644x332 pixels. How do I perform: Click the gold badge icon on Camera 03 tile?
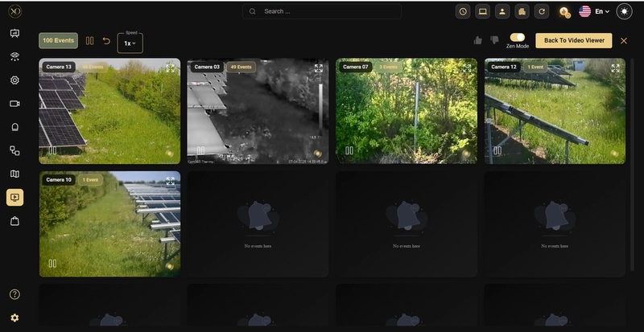pyautogui.click(x=317, y=154)
